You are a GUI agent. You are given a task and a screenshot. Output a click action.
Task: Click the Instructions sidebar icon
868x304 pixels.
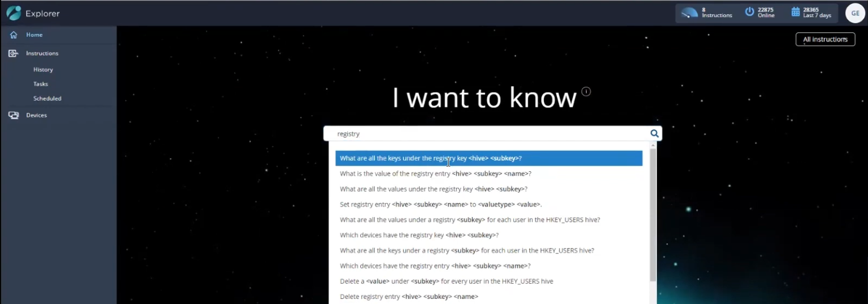14,53
